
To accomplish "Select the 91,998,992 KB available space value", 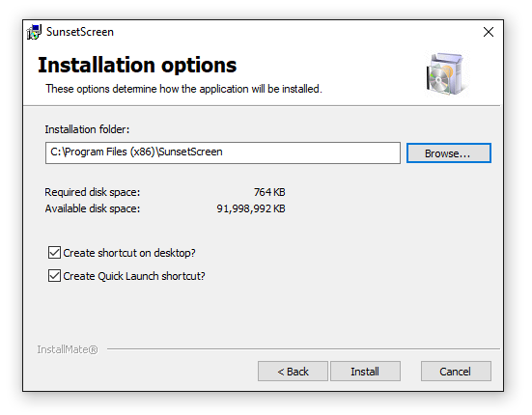I will click(x=251, y=208).
